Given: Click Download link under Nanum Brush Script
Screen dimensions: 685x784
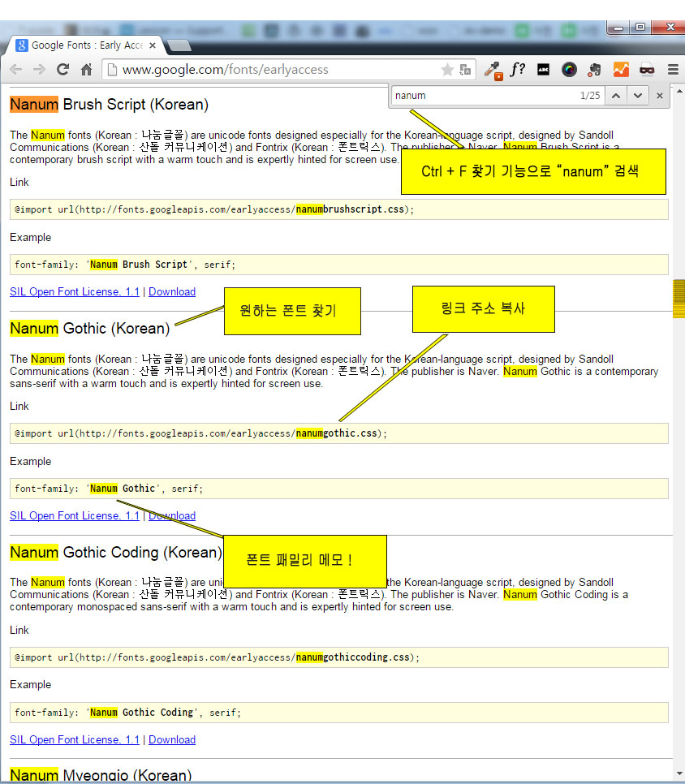Looking at the screenshot, I should pyautogui.click(x=172, y=292).
